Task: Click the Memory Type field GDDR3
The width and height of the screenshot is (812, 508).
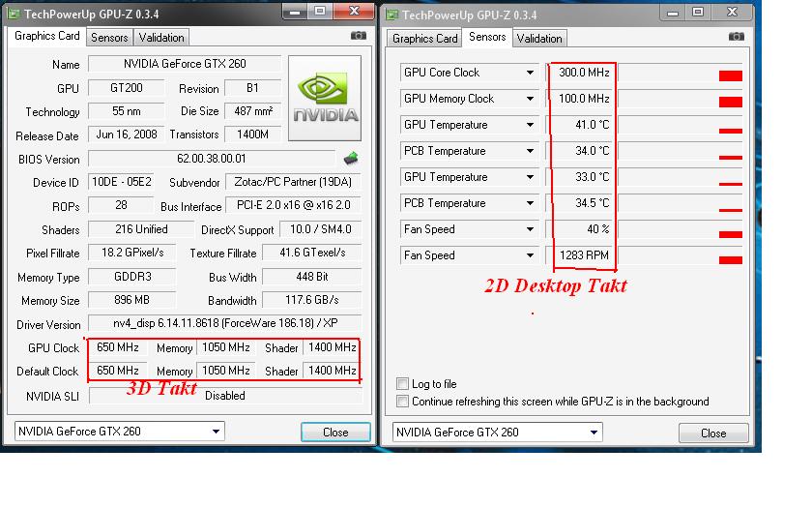Action: [132, 277]
